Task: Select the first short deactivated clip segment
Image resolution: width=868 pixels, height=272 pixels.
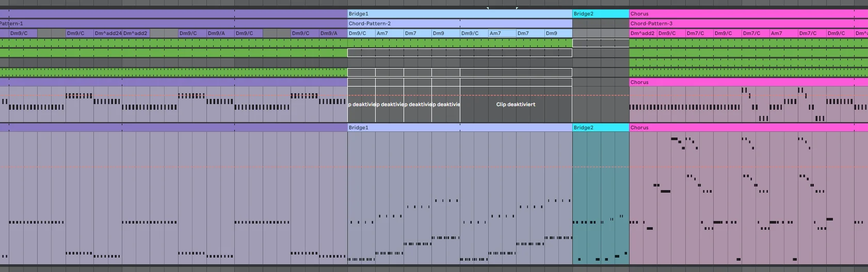Action: click(x=361, y=105)
